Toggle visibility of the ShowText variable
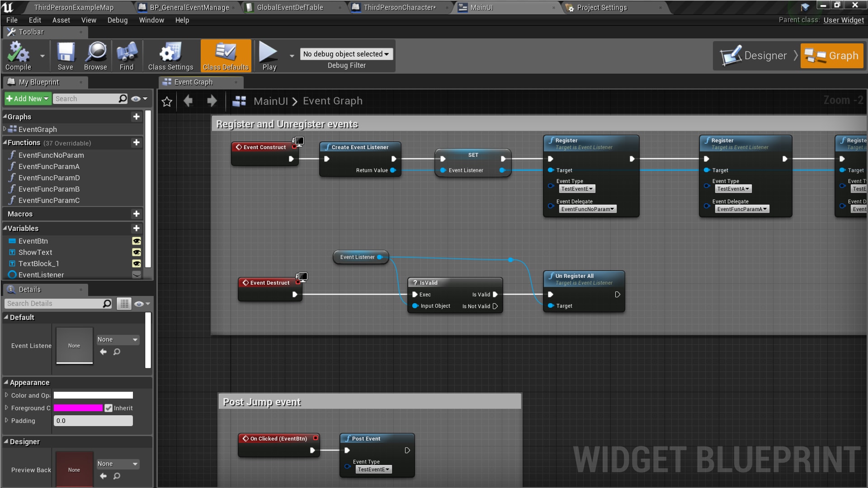The image size is (868, 488). (x=137, y=252)
